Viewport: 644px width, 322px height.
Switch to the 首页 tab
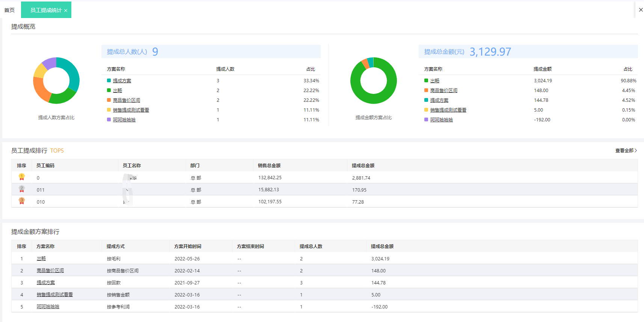9,10
